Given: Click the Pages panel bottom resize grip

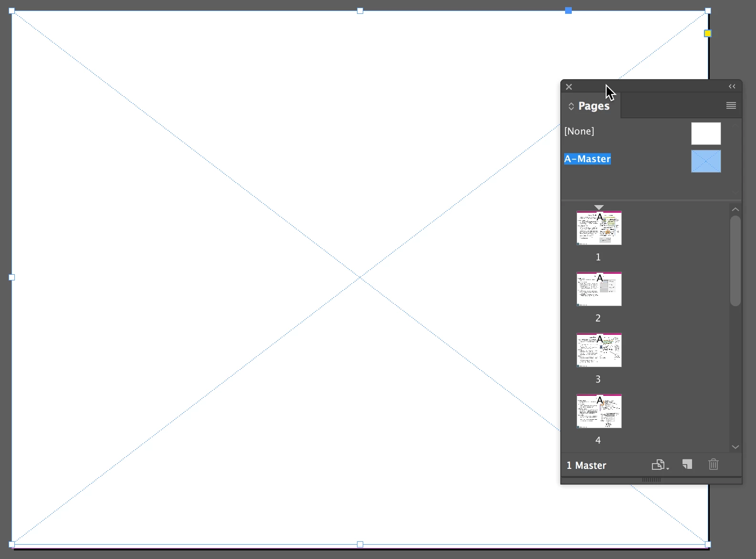Looking at the screenshot, I should [651, 480].
